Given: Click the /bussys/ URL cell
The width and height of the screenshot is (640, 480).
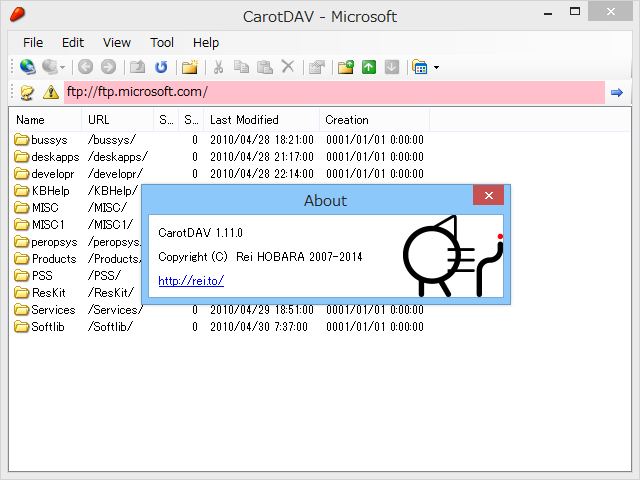Looking at the screenshot, I should click(111, 140).
